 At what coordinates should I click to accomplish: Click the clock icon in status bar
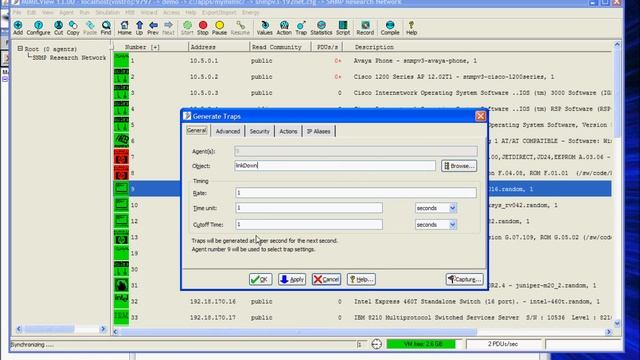376,344
